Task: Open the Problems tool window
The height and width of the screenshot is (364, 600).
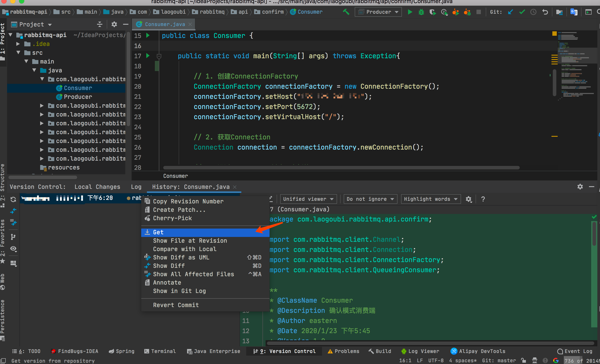Action: (343, 351)
